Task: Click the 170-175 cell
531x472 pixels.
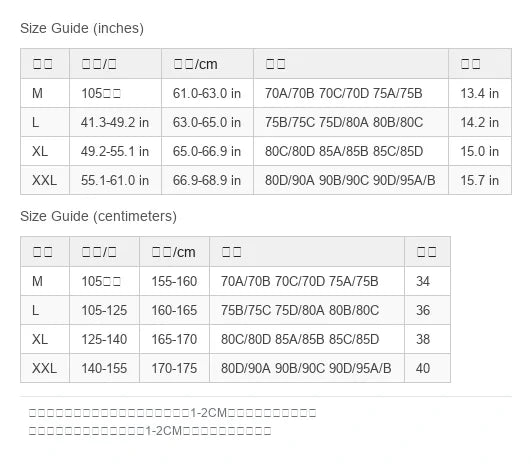Action: (x=174, y=368)
